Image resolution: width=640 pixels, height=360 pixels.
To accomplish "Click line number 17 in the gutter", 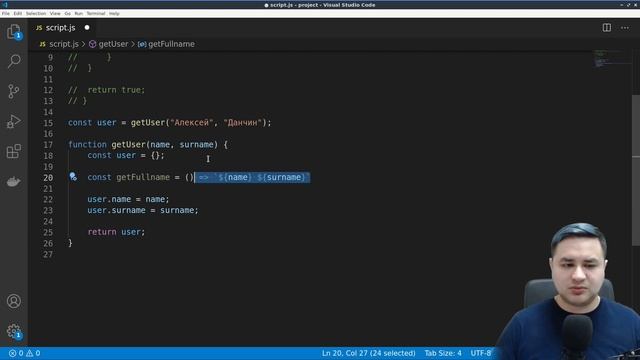I will point(48,145).
